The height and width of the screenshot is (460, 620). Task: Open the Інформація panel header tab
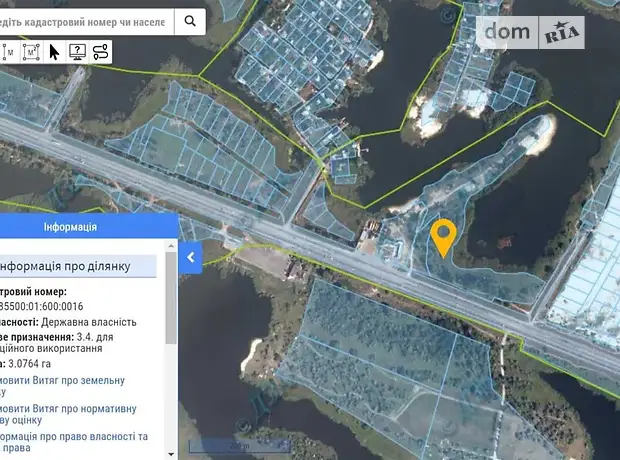(x=89, y=227)
